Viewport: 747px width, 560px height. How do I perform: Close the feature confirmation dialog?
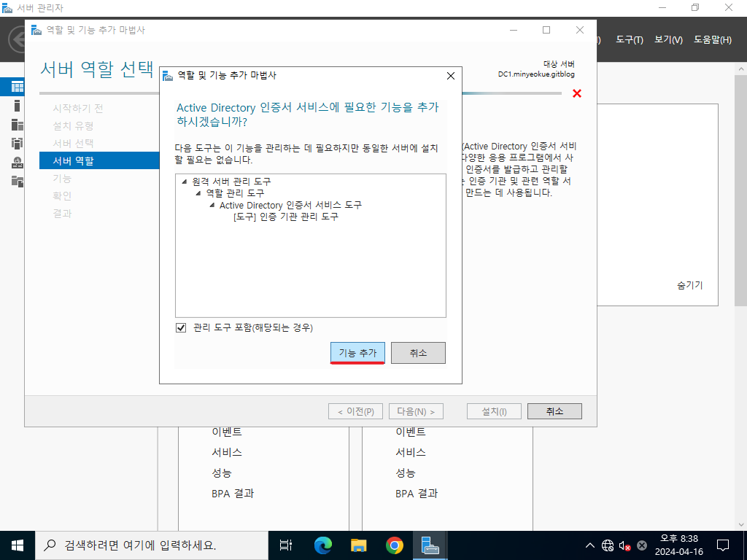point(451,76)
